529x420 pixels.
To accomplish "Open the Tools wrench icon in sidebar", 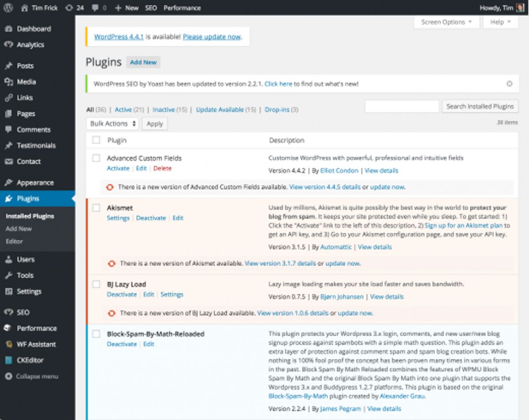I will pos(8,275).
